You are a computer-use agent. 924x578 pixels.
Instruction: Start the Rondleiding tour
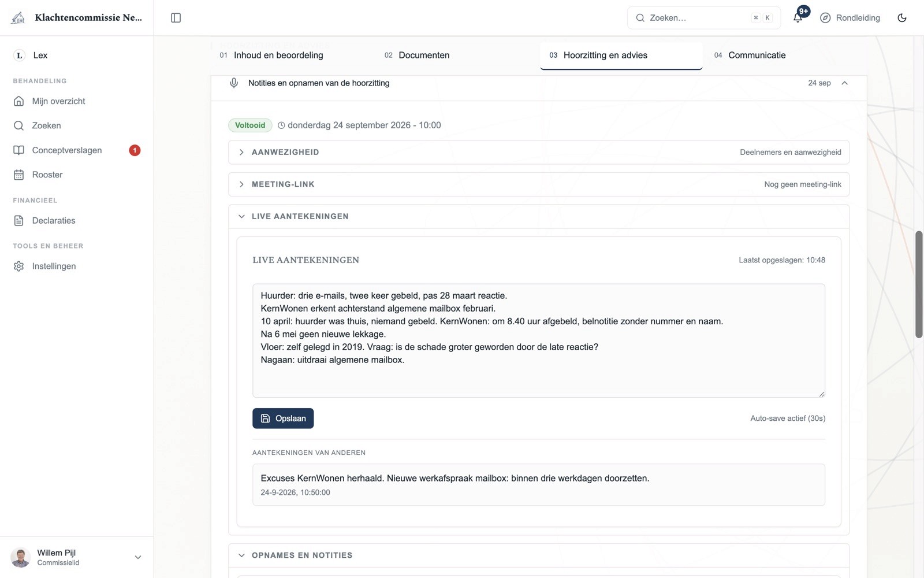point(850,18)
